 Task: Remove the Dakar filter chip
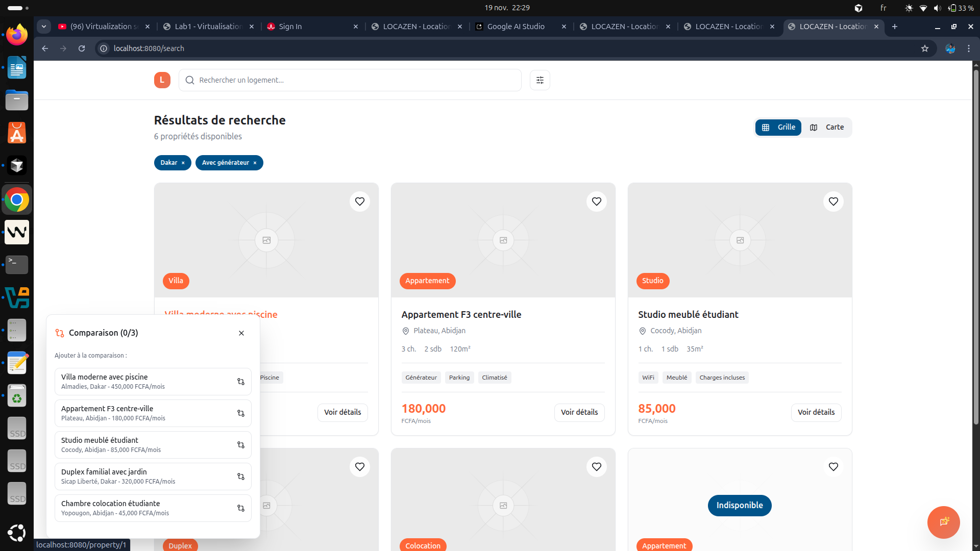coord(183,163)
